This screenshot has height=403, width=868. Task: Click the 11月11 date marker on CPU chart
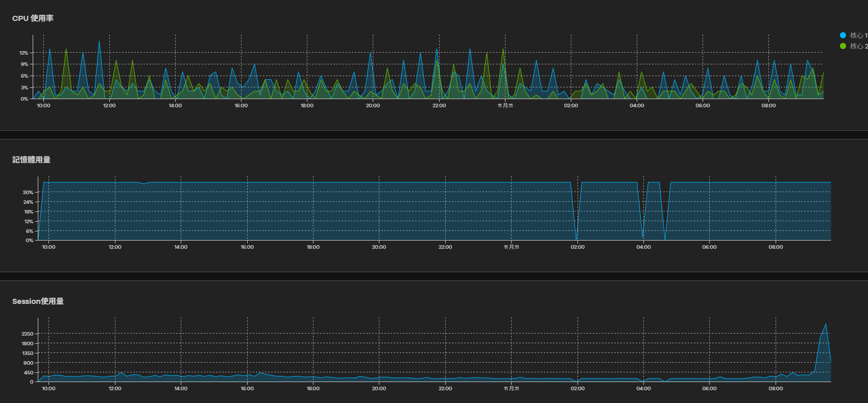point(505,106)
